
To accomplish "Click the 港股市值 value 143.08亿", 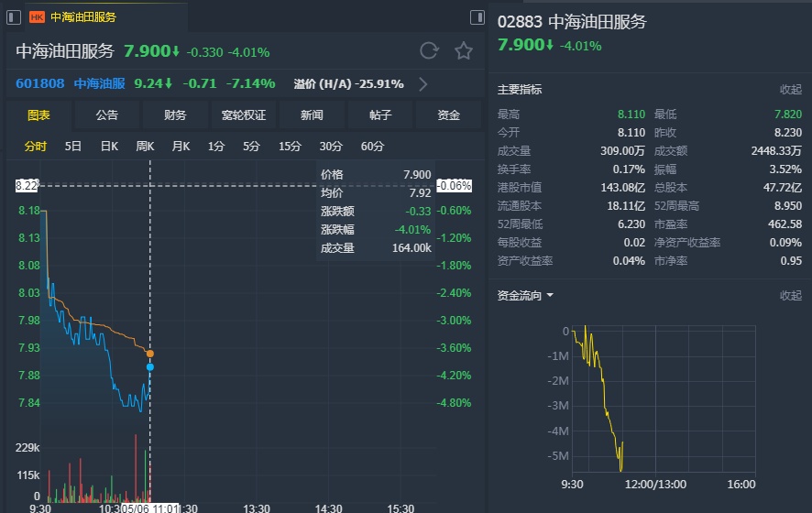I will click(622, 188).
